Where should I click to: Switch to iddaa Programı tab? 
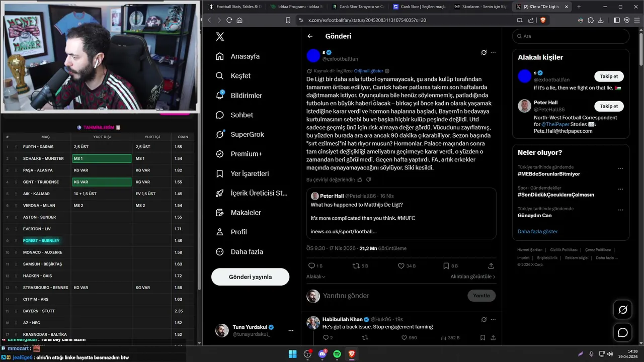pyautogui.click(x=296, y=7)
